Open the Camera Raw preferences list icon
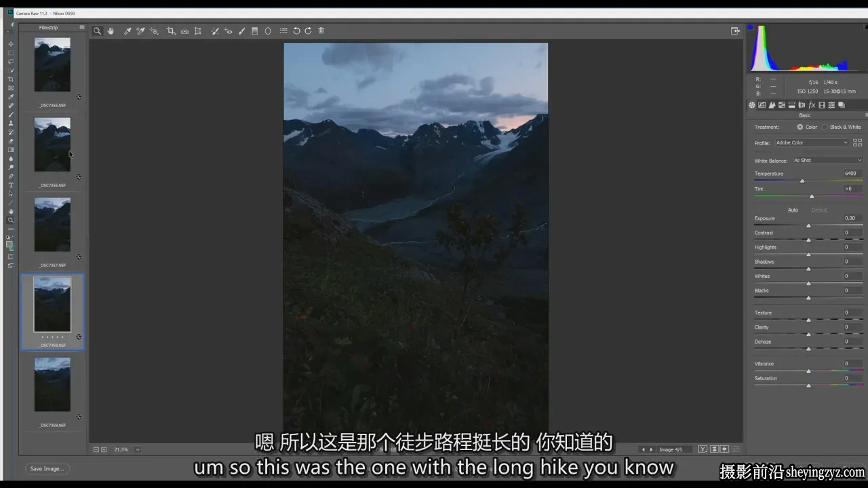The width and height of the screenshot is (868, 488). pos(283,30)
